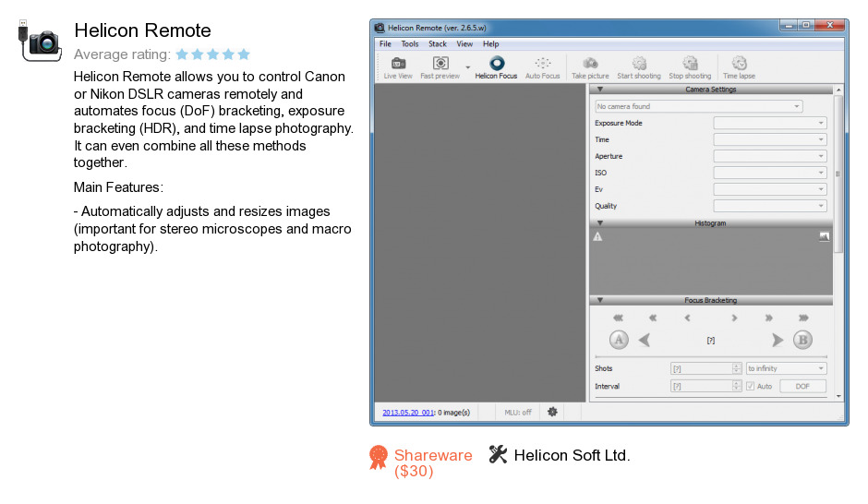Collapse the Focus Bracketing section
Screen dimensions: 868x504
tap(600, 300)
